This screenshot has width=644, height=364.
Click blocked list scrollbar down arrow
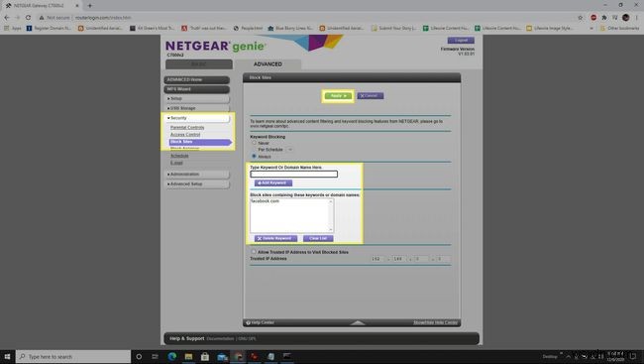(331, 229)
